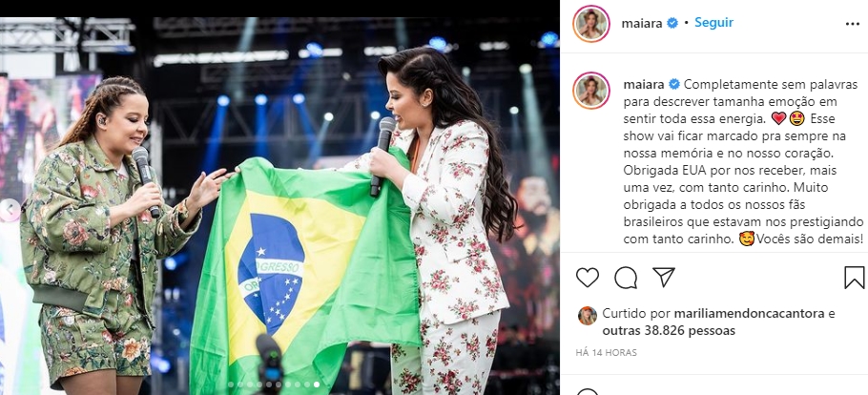This screenshot has width=868, height=395.
Task: Open comments with the speech bubble icon
Action: [x=626, y=278]
